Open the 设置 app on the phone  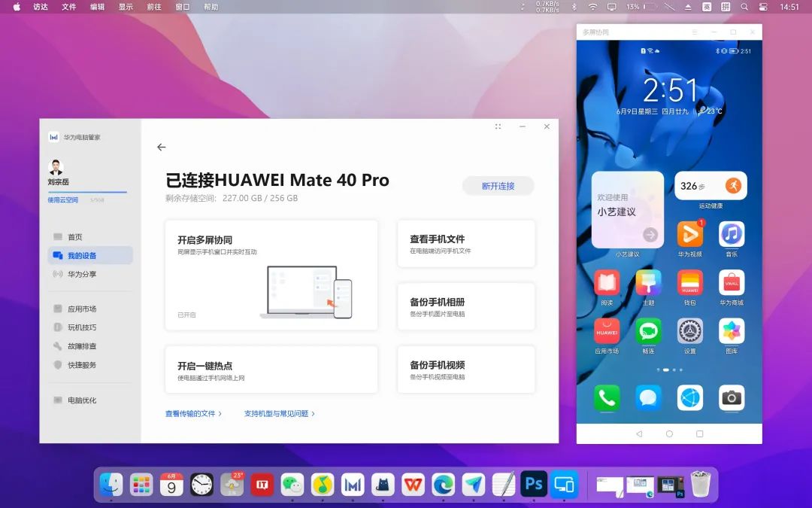click(689, 331)
